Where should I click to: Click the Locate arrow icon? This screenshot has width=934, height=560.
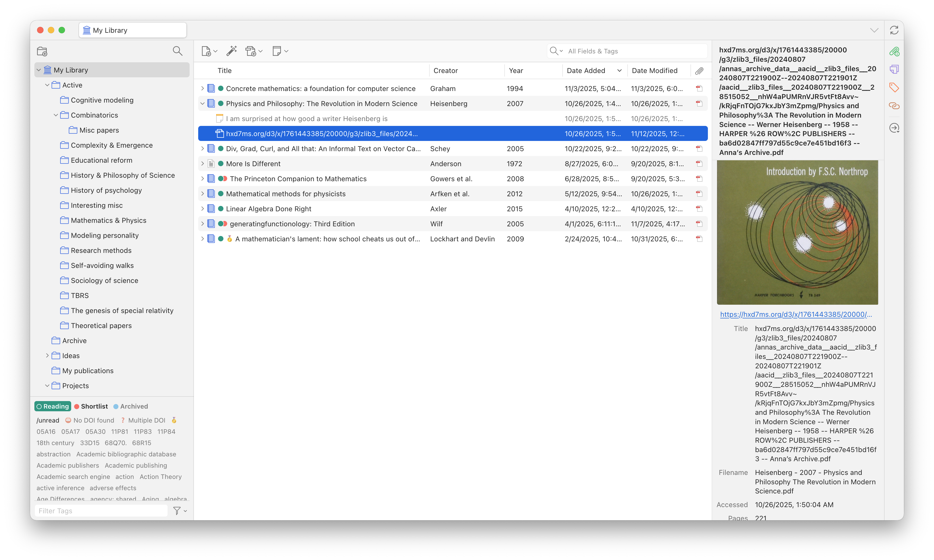[894, 128]
